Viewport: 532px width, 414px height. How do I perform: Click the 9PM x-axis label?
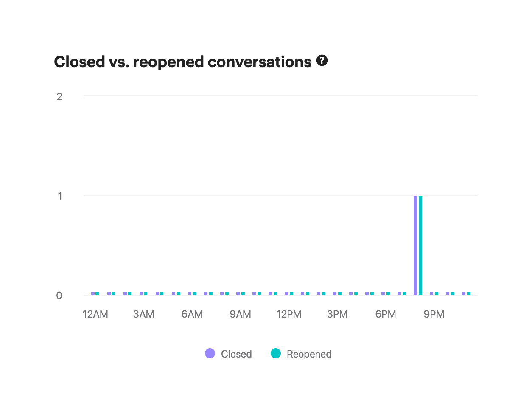434,314
